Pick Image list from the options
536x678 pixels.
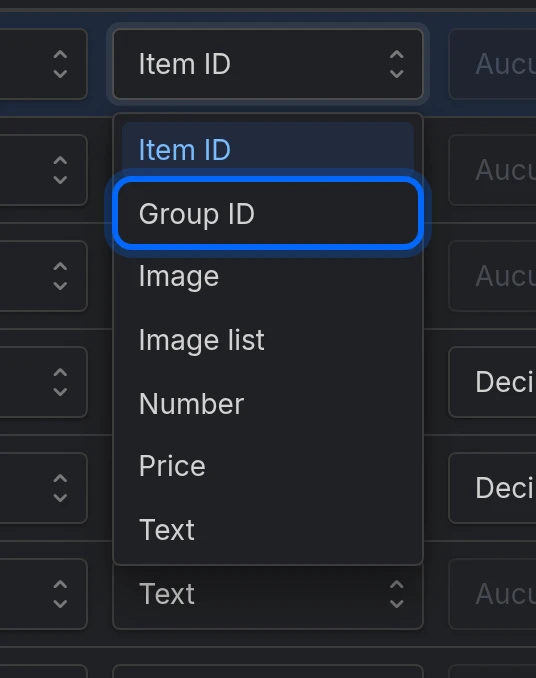[268, 340]
